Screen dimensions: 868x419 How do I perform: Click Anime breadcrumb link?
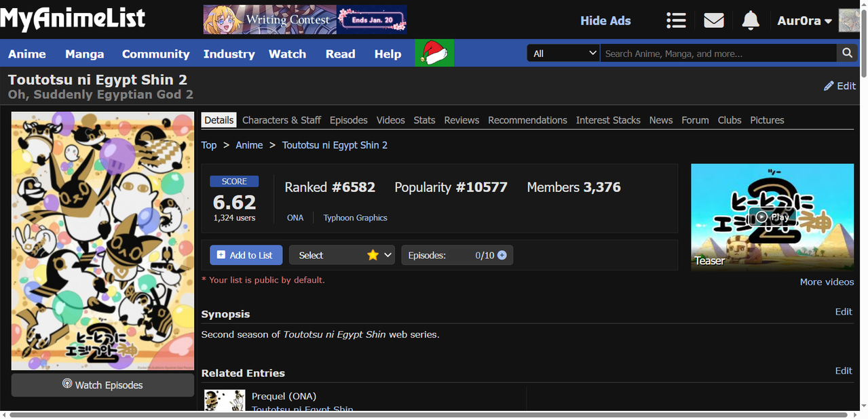pyautogui.click(x=249, y=145)
